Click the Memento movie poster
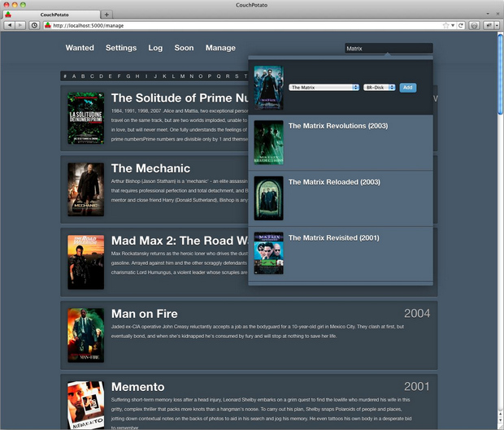The image size is (504, 430). coord(86,405)
